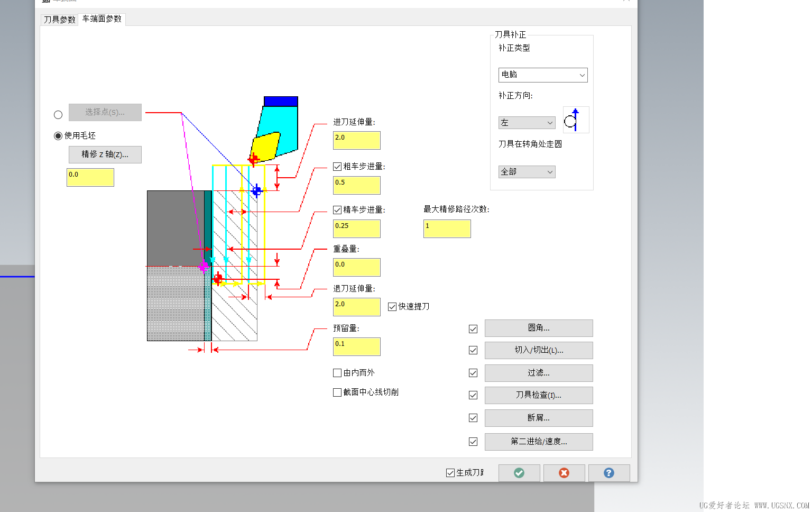Open the 切入/切出 settings button
This screenshot has height=512, width=812.
[538, 350]
